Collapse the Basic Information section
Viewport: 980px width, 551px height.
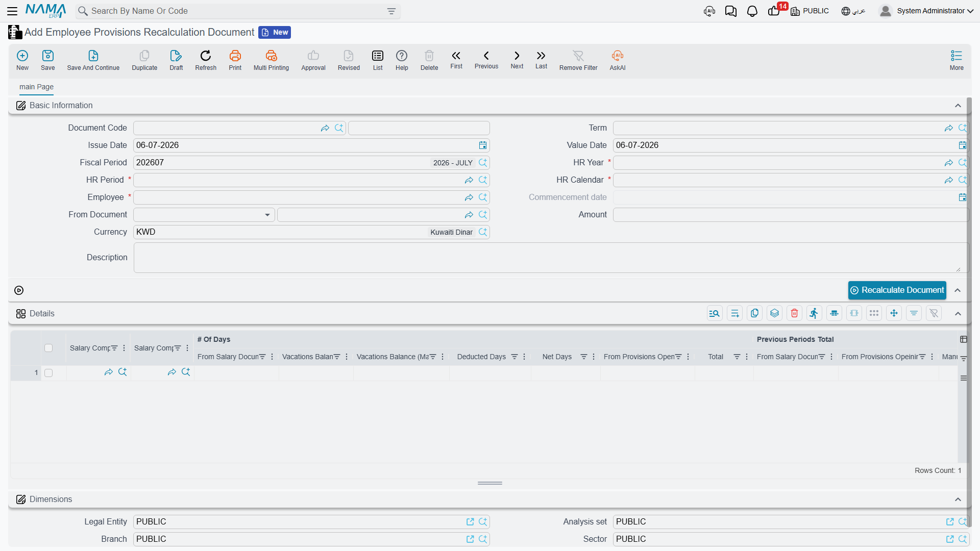(x=958, y=106)
